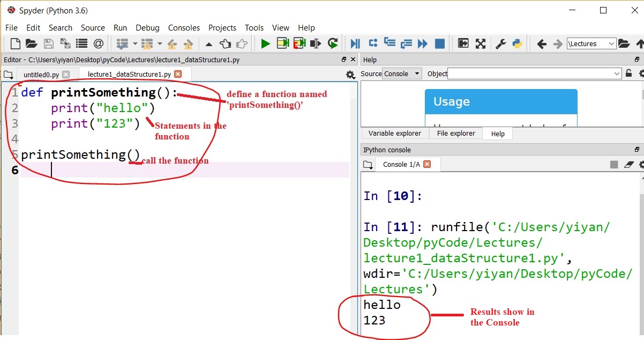The image size is (644, 340).
Task: Stop debugging with blue square icon
Action: pos(439,43)
